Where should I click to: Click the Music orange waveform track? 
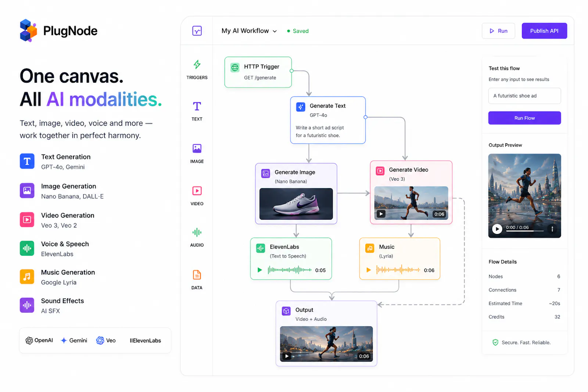click(x=398, y=270)
